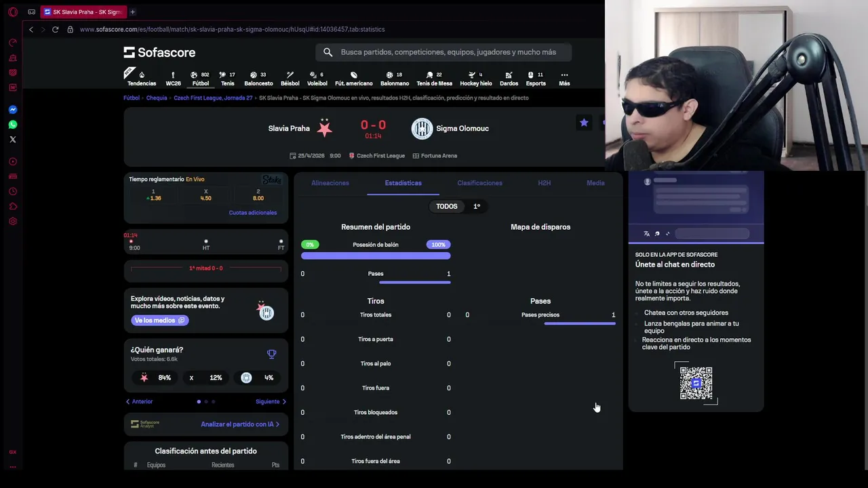Select the Tendencias flame category
The height and width of the screenshot is (488, 868).
tap(142, 79)
